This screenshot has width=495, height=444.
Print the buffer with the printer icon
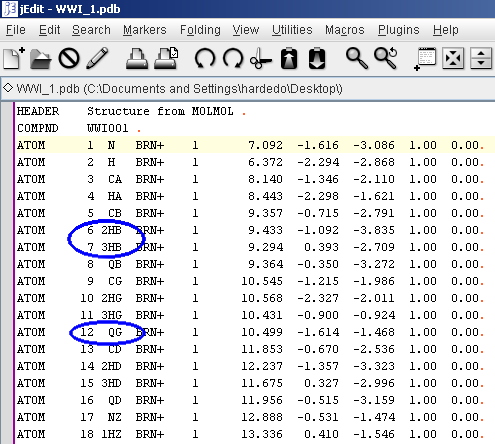[137, 59]
